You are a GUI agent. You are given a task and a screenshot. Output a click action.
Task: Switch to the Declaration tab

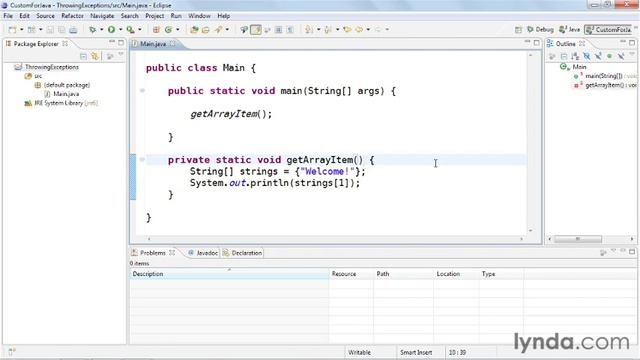(242, 253)
